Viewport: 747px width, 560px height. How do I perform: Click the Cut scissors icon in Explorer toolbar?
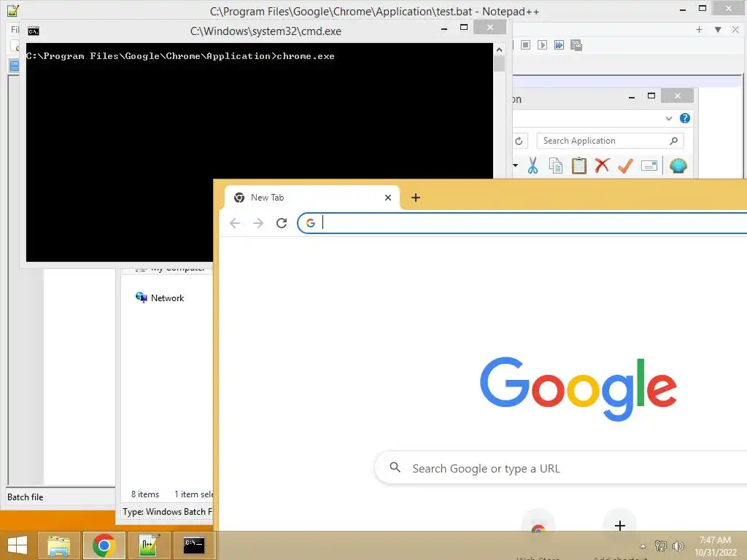[x=533, y=166]
